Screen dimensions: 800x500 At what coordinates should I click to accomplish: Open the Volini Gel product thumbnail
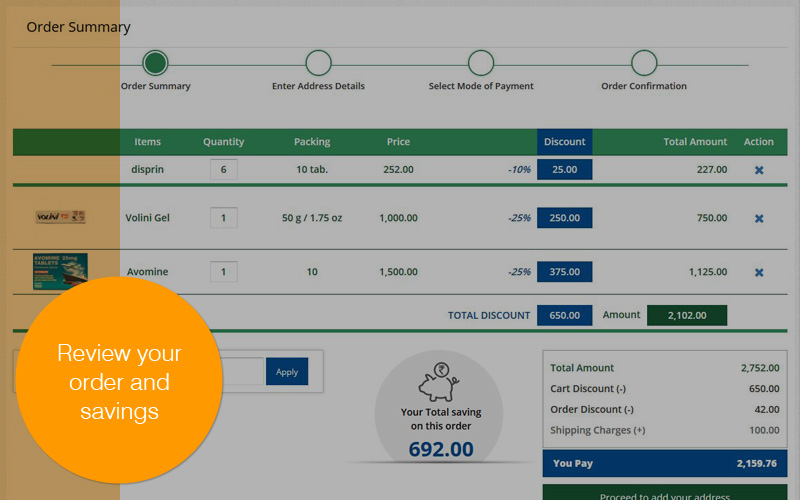pyautogui.click(x=60, y=217)
